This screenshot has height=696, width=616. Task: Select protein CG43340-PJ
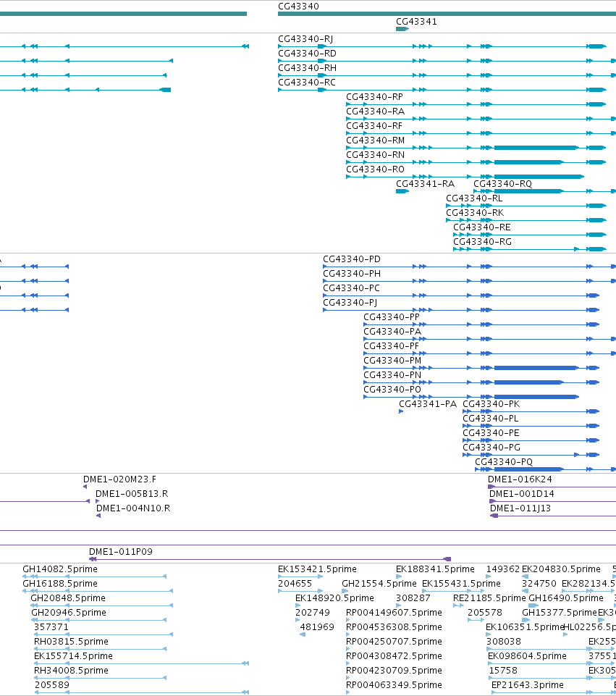(x=350, y=302)
